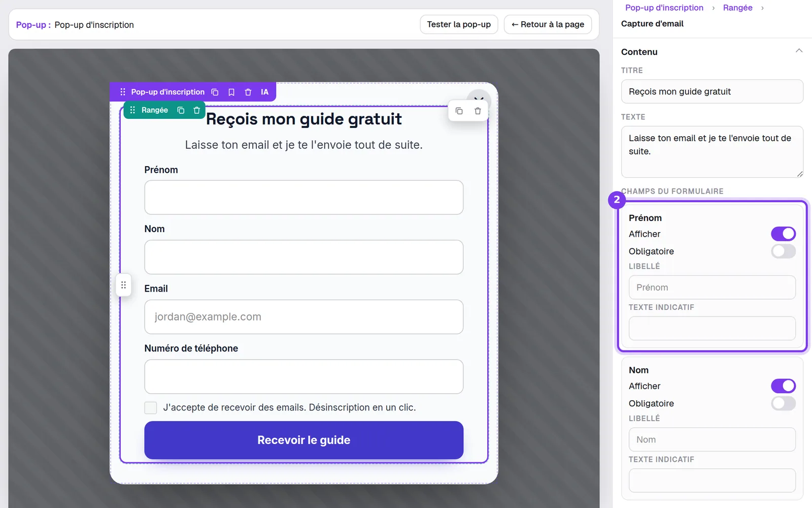Check the email consent checkbox
Image resolution: width=812 pixels, height=508 pixels.
(151, 407)
